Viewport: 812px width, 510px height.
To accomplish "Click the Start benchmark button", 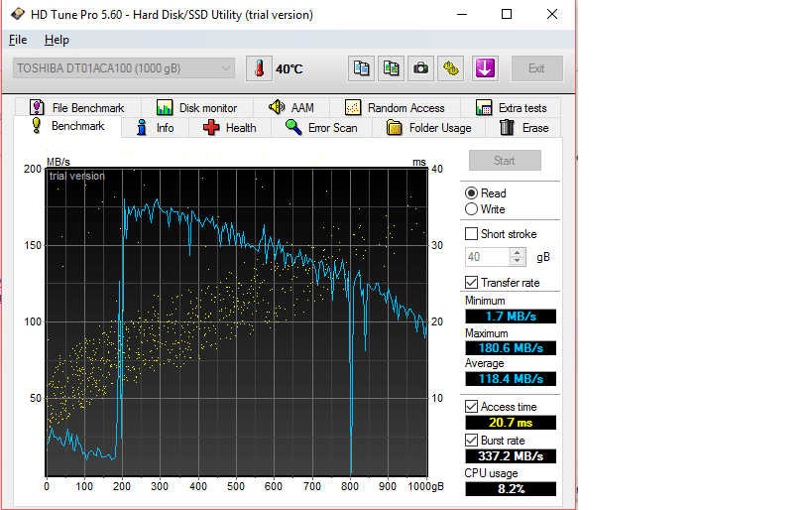I will point(505,161).
